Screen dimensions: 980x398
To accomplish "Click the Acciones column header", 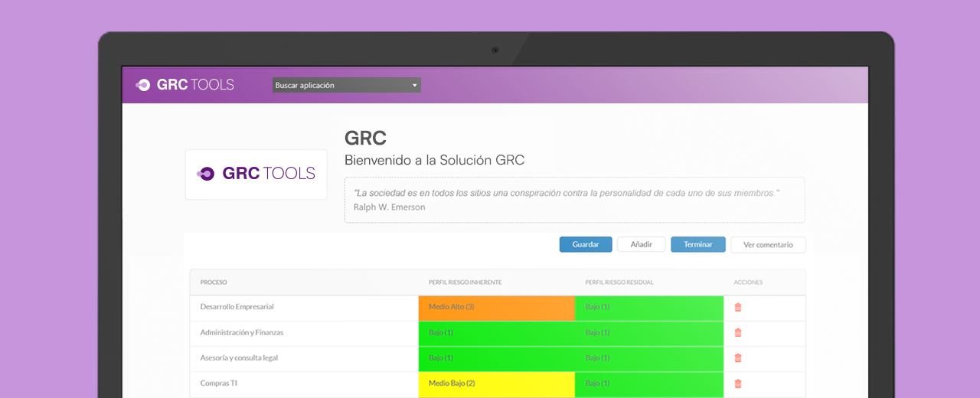I will click(748, 282).
